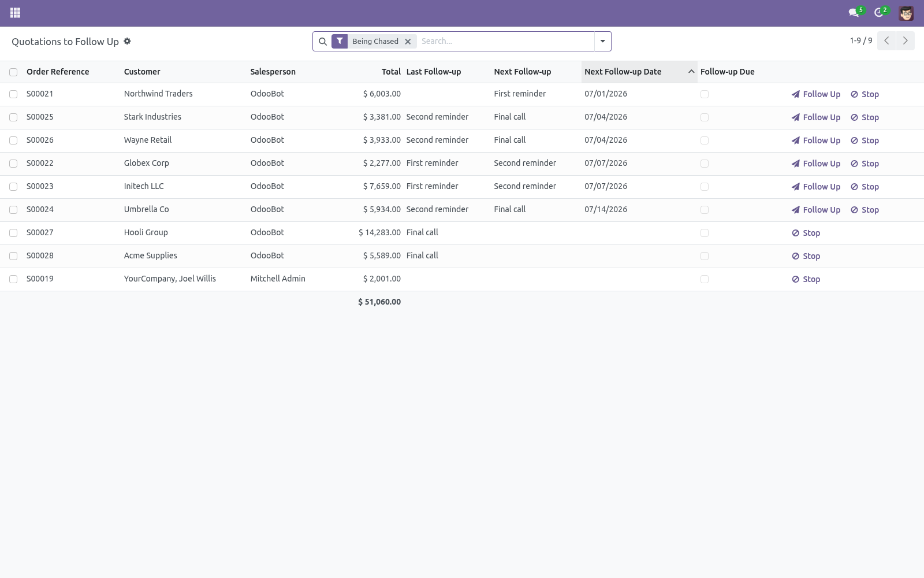Select the S00019 row checkbox
Viewport: 924px width, 578px height.
[13, 279]
